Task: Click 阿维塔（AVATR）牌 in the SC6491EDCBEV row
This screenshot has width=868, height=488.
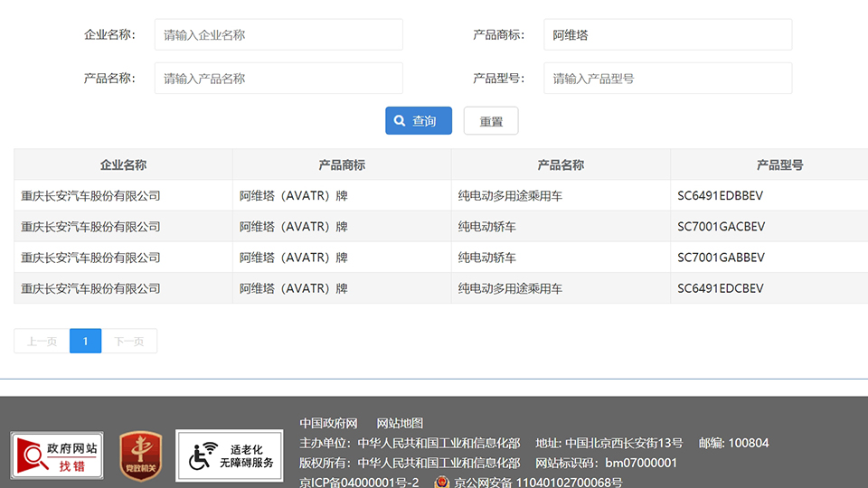Action: [x=293, y=288]
